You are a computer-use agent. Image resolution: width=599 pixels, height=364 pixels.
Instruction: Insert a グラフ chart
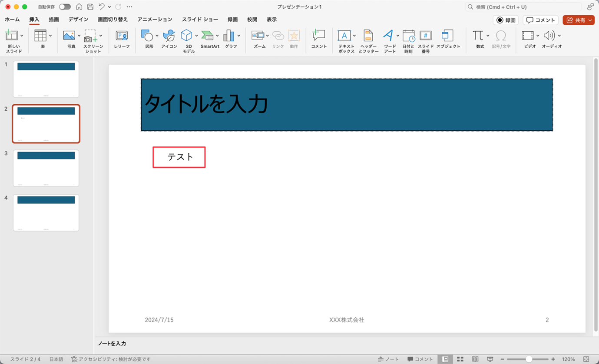229,36
